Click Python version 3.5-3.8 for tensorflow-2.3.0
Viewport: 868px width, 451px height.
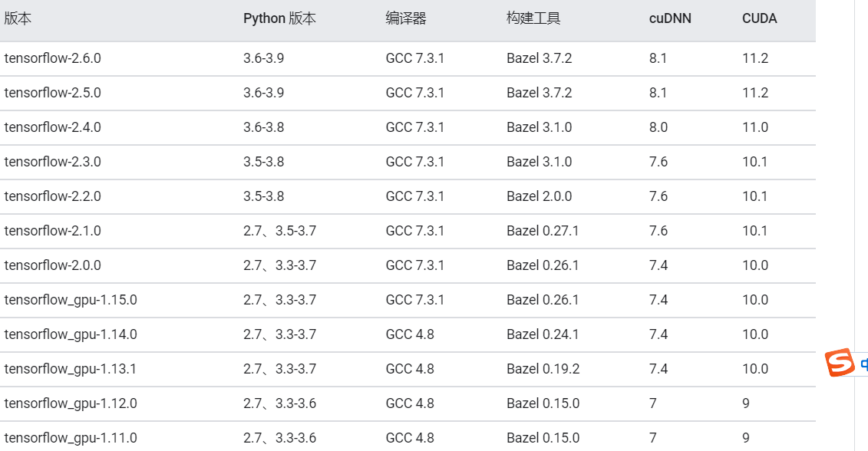[x=263, y=162]
